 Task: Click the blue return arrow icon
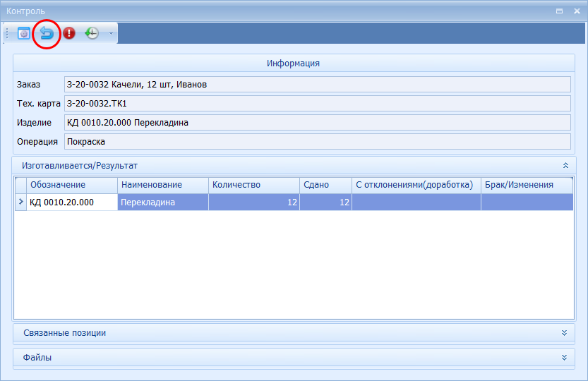[47, 33]
